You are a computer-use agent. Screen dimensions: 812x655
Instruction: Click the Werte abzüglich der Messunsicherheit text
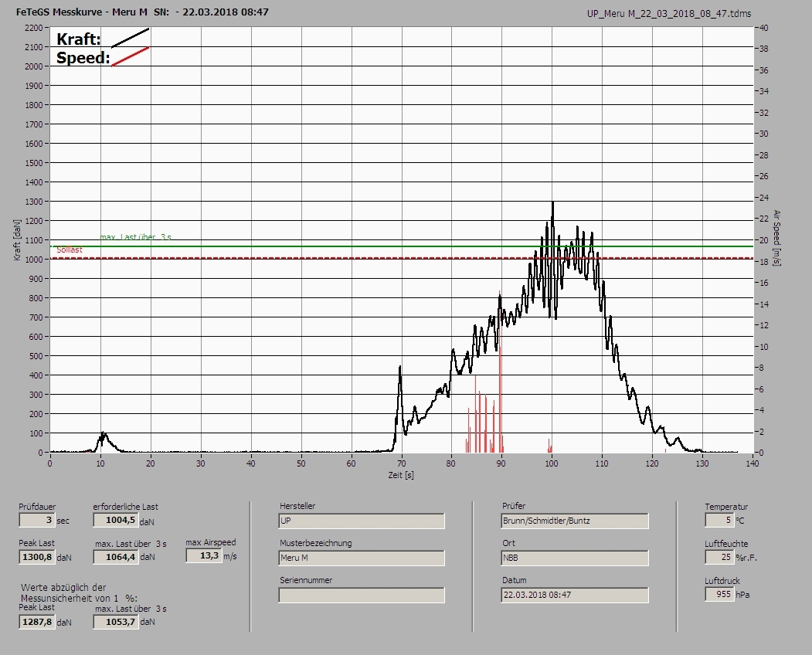coord(79,593)
